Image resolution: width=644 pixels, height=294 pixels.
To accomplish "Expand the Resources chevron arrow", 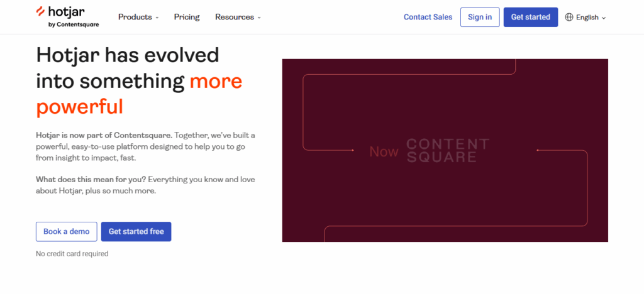I will 259,18.
